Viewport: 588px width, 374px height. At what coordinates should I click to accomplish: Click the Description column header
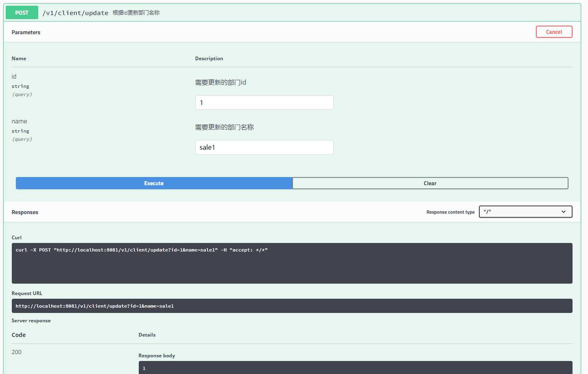coord(209,59)
